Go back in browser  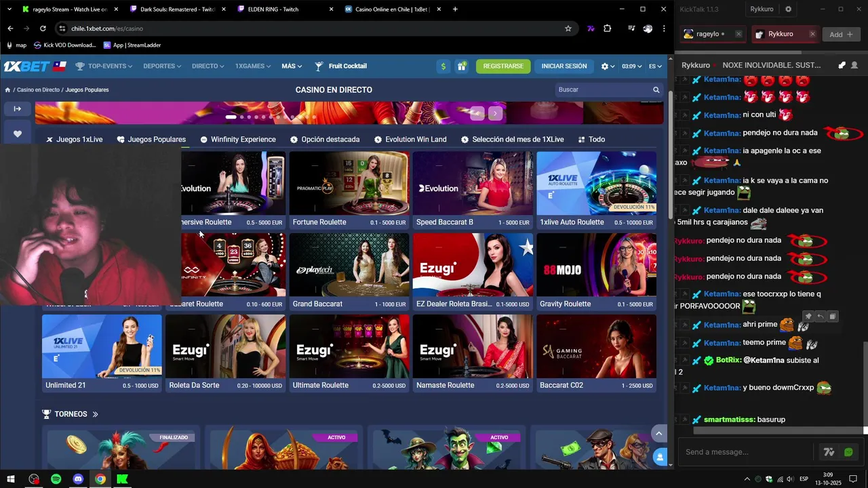[10, 28]
